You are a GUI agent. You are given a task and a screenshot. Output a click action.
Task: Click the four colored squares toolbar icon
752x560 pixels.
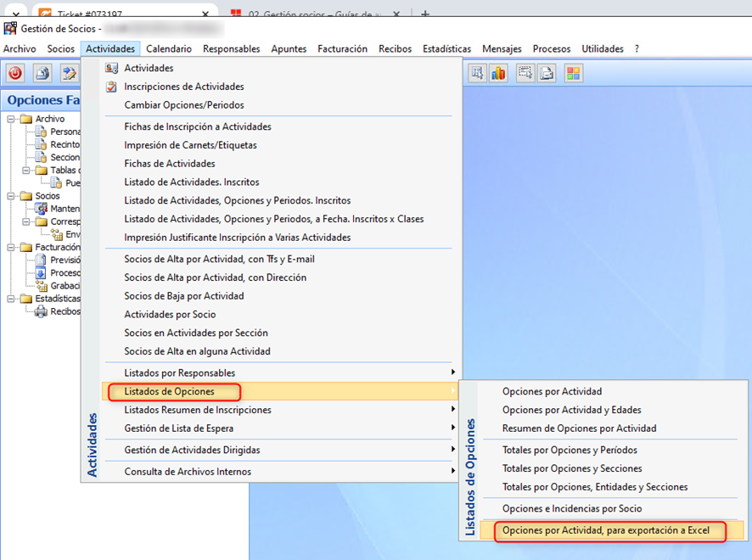573,73
